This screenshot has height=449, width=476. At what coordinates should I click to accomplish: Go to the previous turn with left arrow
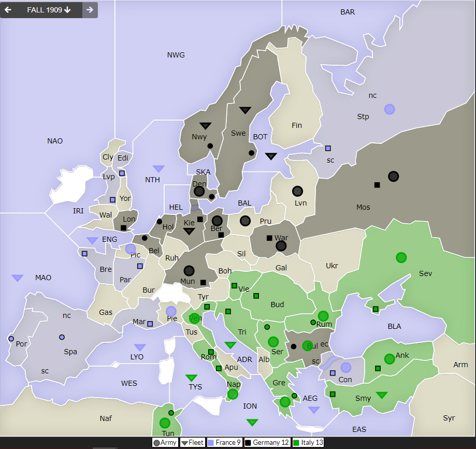point(8,10)
